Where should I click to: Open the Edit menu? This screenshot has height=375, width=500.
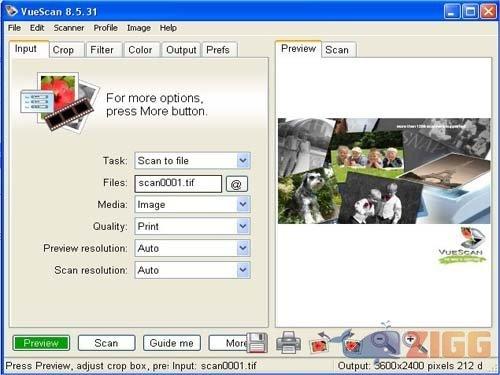pyautogui.click(x=37, y=28)
